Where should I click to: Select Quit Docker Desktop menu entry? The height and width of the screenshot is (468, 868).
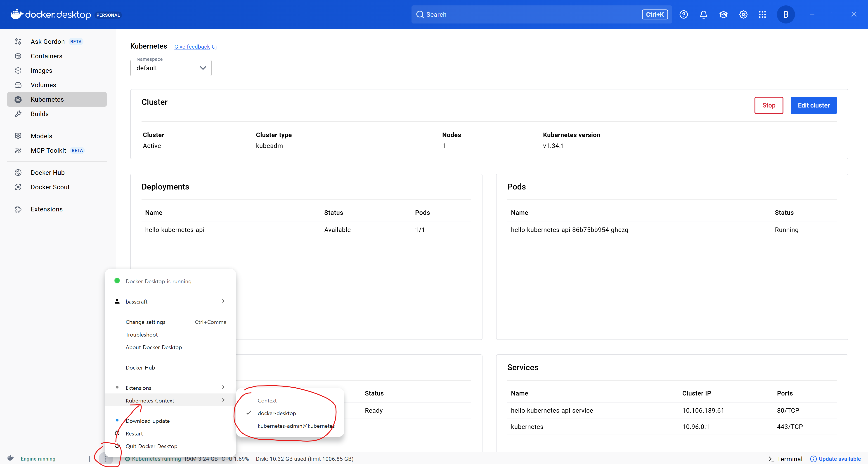(151, 446)
